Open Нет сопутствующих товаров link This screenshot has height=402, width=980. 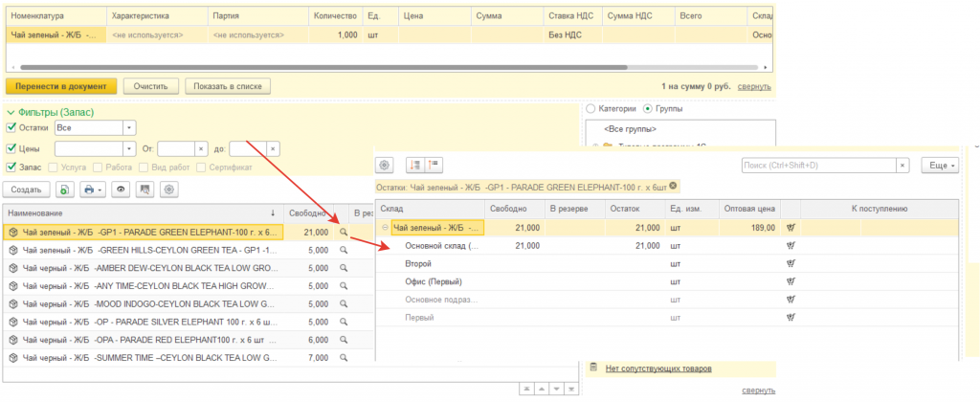tap(658, 368)
